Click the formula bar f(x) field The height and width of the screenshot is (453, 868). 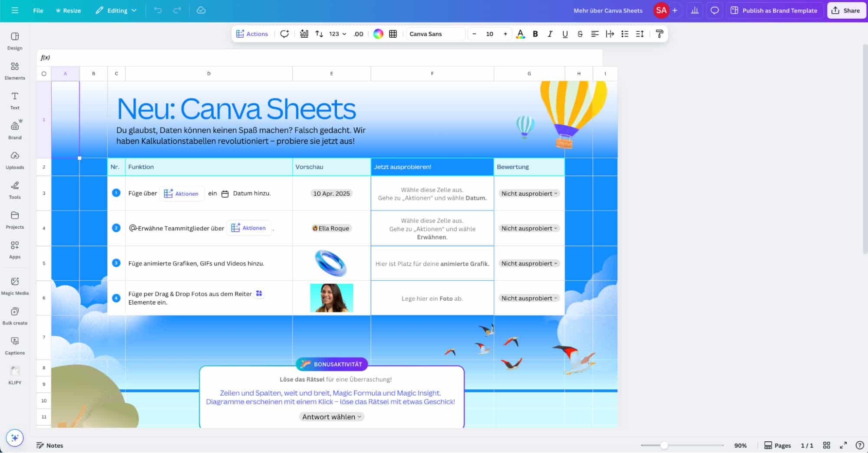point(320,57)
